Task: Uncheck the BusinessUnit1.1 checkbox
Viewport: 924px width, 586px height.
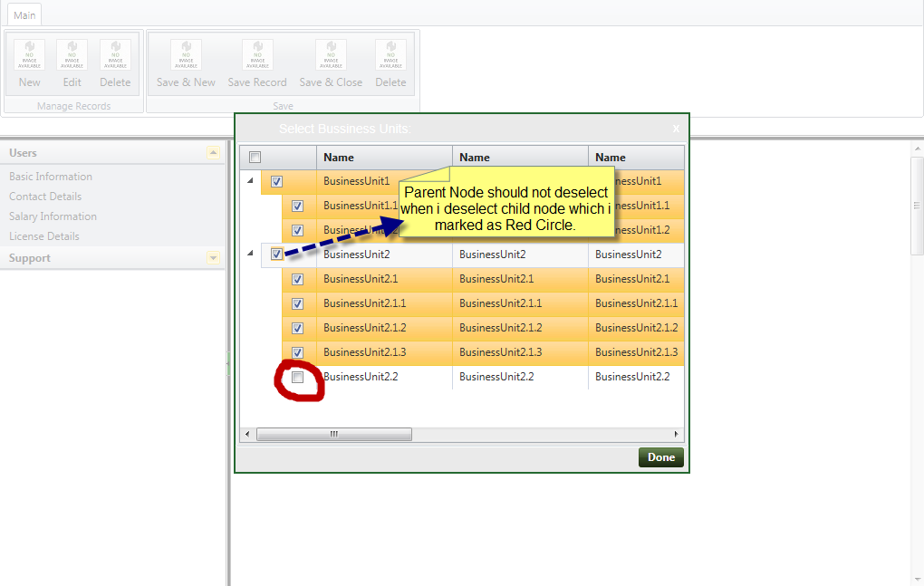Action: [298, 207]
